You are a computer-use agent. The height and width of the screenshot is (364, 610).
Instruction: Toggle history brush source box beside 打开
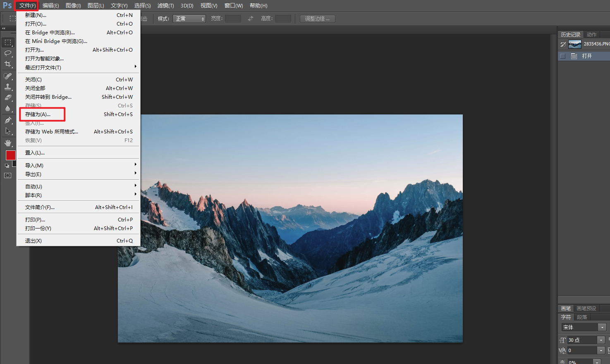(x=563, y=56)
